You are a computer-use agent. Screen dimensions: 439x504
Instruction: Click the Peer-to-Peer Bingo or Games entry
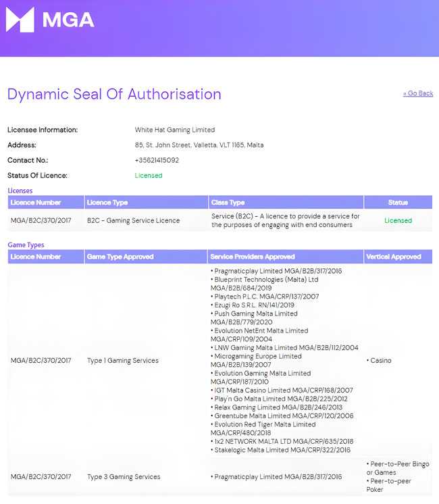point(398,468)
